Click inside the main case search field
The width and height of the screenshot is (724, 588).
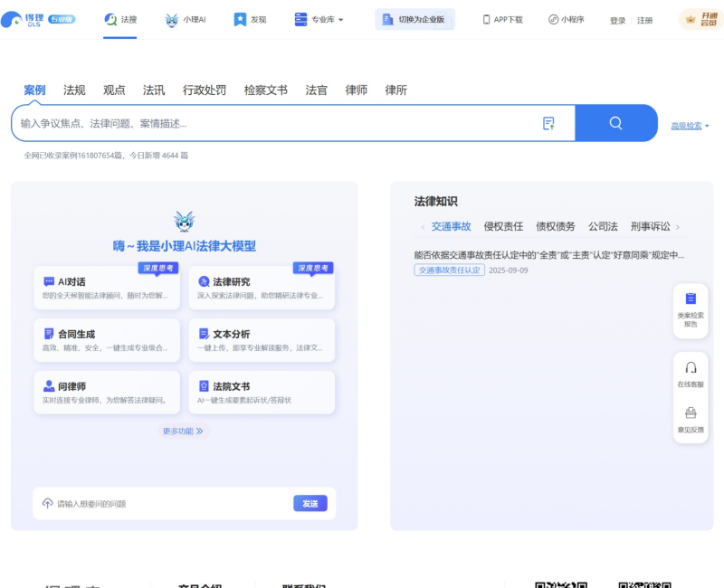(271, 122)
